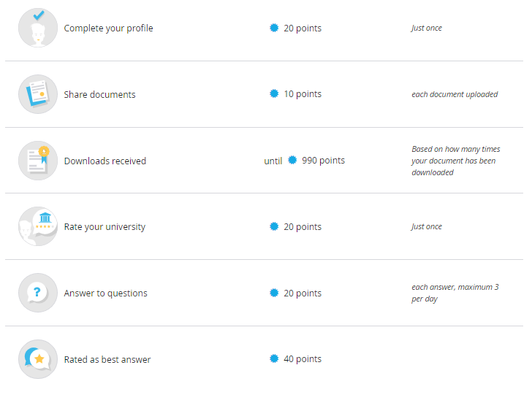The width and height of the screenshot is (532, 403).
Task: Click the 990 points value
Action: pos(323,161)
